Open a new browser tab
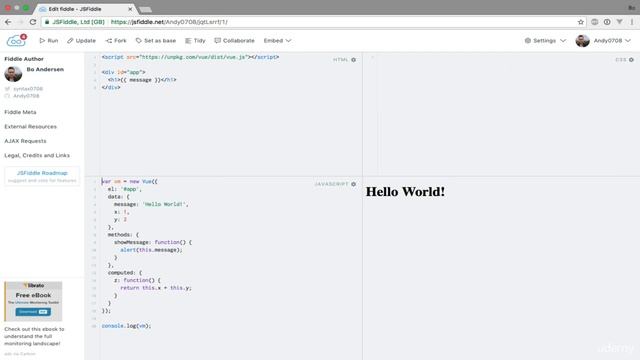 145,9
